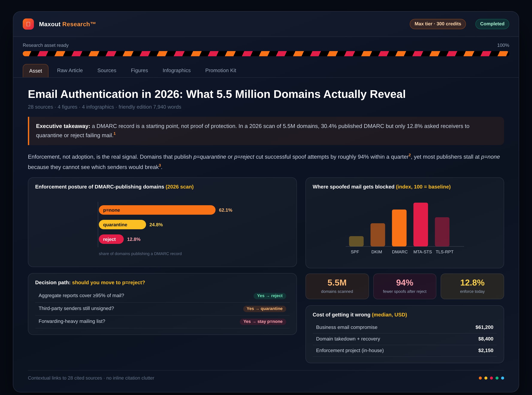
Task: Select the SPF bar in spoofed mail chart
Action: [356, 241]
